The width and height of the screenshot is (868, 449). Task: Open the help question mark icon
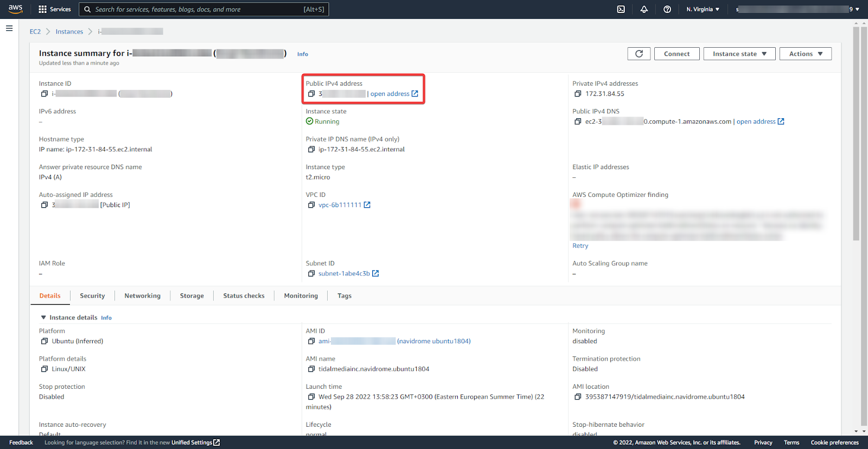tap(667, 9)
